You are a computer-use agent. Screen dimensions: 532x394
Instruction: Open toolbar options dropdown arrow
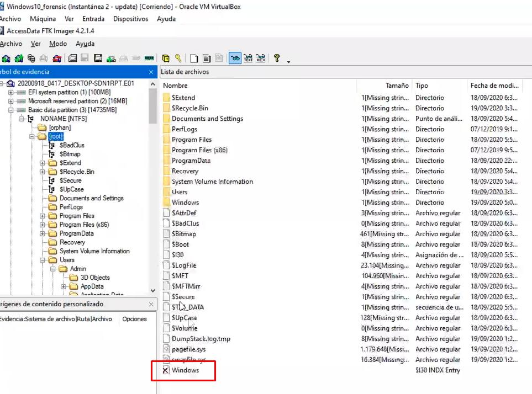point(289,62)
